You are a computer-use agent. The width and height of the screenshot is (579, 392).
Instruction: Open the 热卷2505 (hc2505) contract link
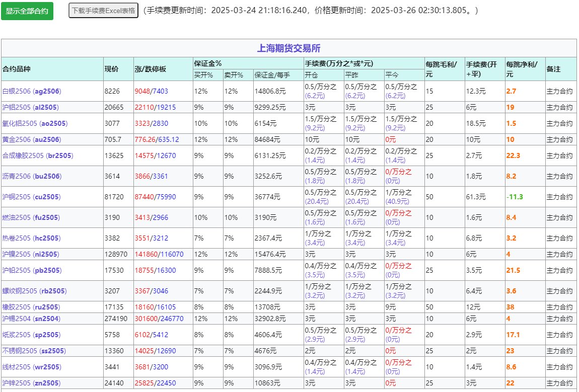point(31,239)
